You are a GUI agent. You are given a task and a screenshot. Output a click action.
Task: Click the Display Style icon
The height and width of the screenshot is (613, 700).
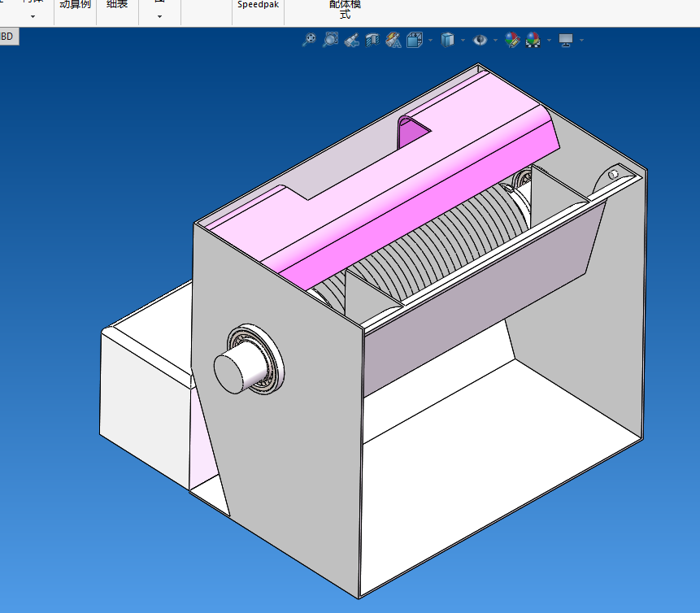[446, 39]
